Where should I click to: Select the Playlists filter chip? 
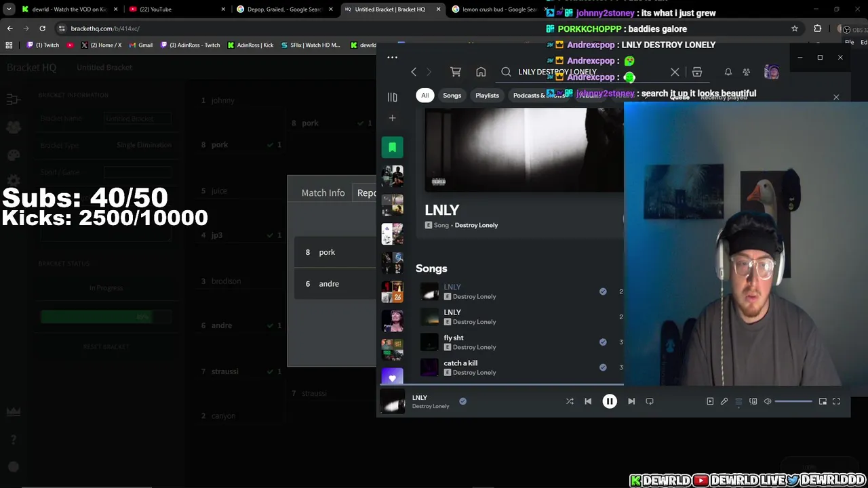click(x=487, y=96)
